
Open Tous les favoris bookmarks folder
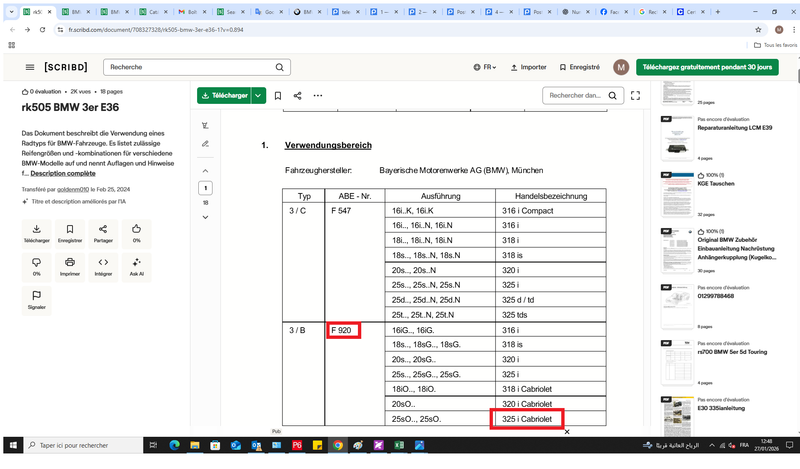[x=775, y=45]
